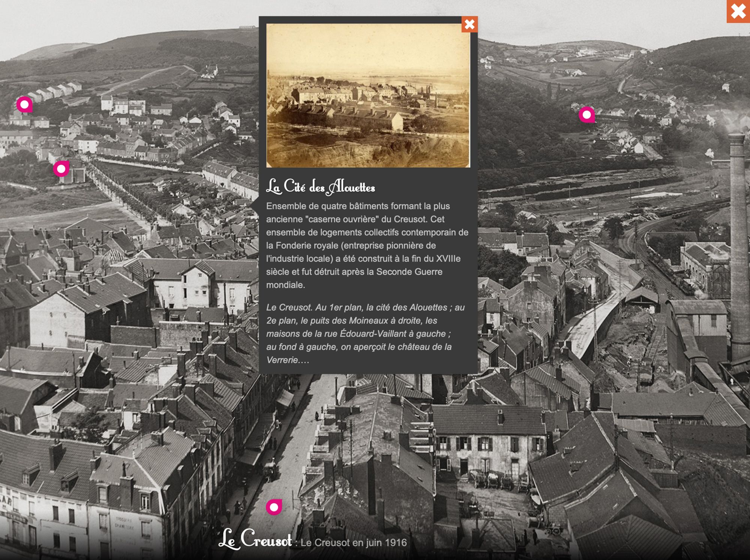Open the pink hotspot beside the tree-lined avenue
750x560 pixels.
[x=61, y=169]
